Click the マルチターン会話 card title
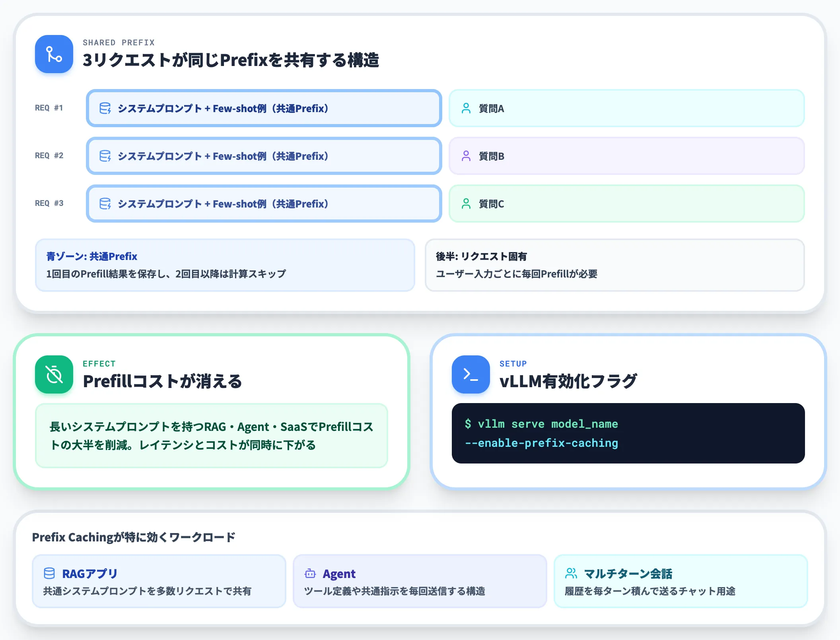Screen dimensions: 840x640 628,574
